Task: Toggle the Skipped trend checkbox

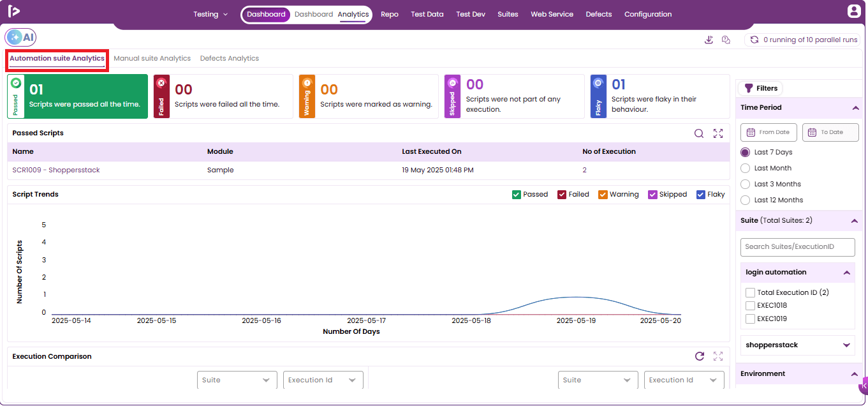Action: [652, 195]
